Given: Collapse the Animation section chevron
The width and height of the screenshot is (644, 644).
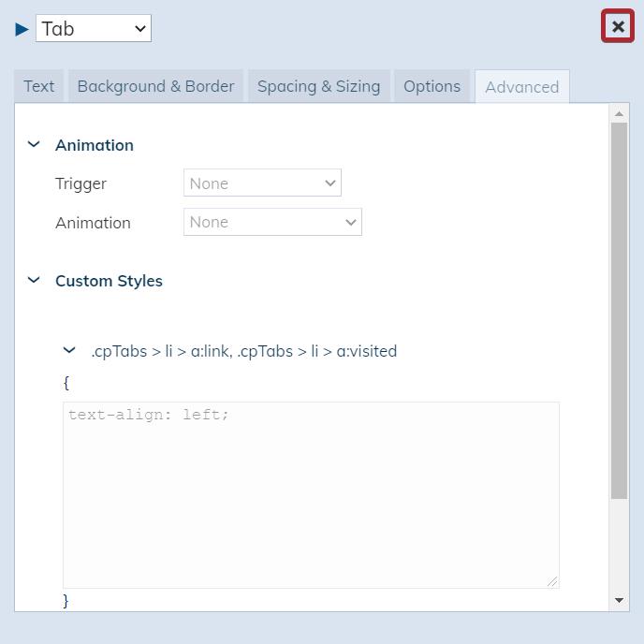Looking at the screenshot, I should (34, 144).
